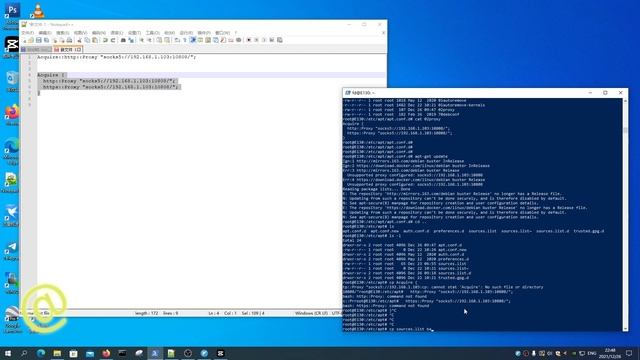Viewport: 640px width, 360px height.
Task: Click 'Windows (CR LF)' in status bar
Action: click(311, 313)
